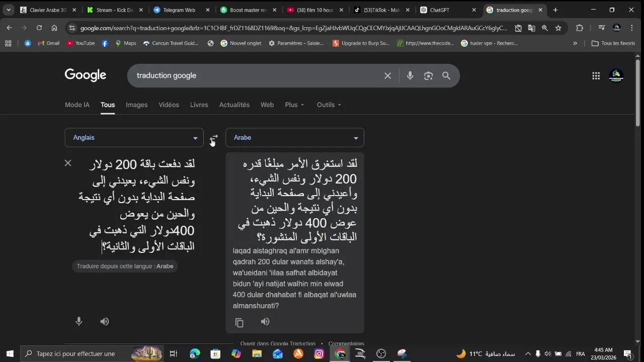644x362 pixels.
Task: Show hidden system tray icons
Action: [527, 354]
